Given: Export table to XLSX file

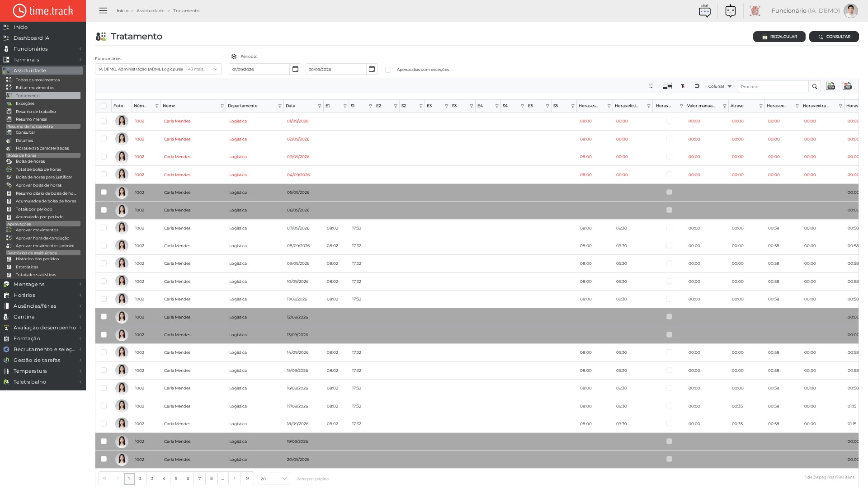Looking at the screenshot, I should pyautogui.click(x=830, y=86).
